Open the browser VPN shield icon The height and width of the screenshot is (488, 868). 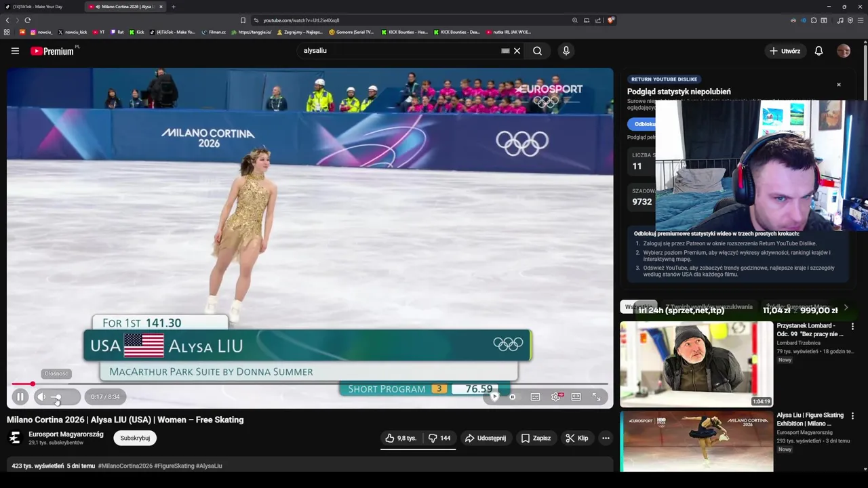click(x=850, y=20)
